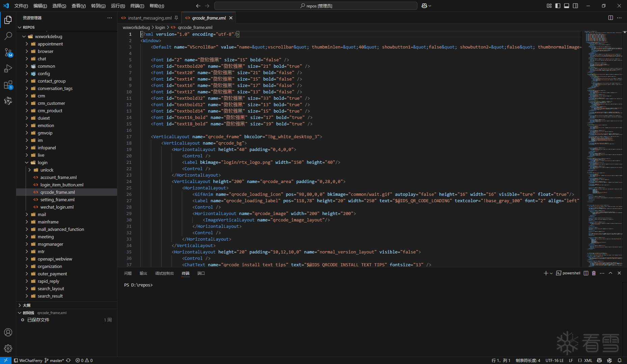Click the command center search box
Screen dimensions: 627x364
(316, 6)
